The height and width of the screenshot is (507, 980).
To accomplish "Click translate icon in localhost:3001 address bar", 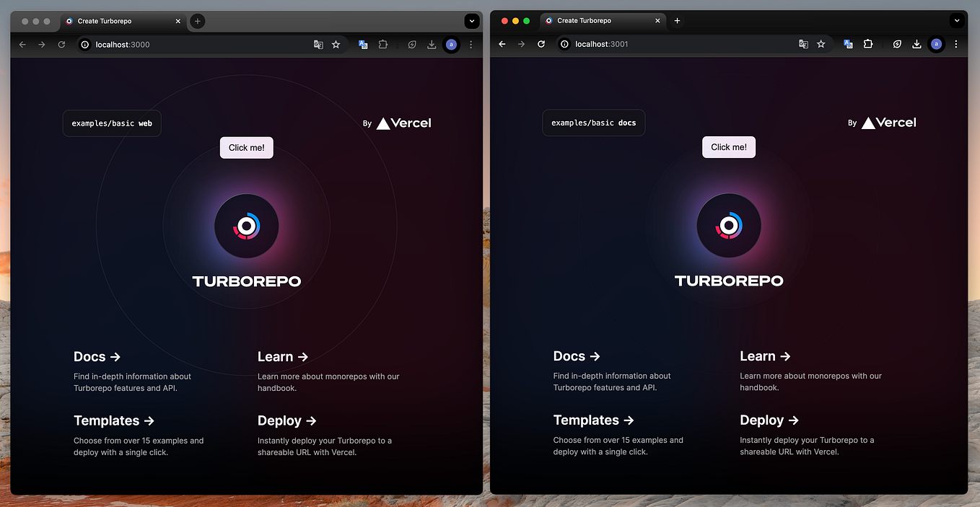I will [x=803, y=44].
